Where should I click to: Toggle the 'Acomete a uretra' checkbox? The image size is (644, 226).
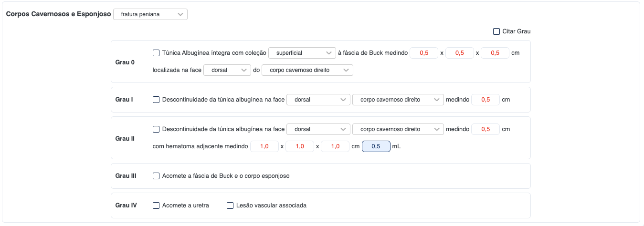156,205
